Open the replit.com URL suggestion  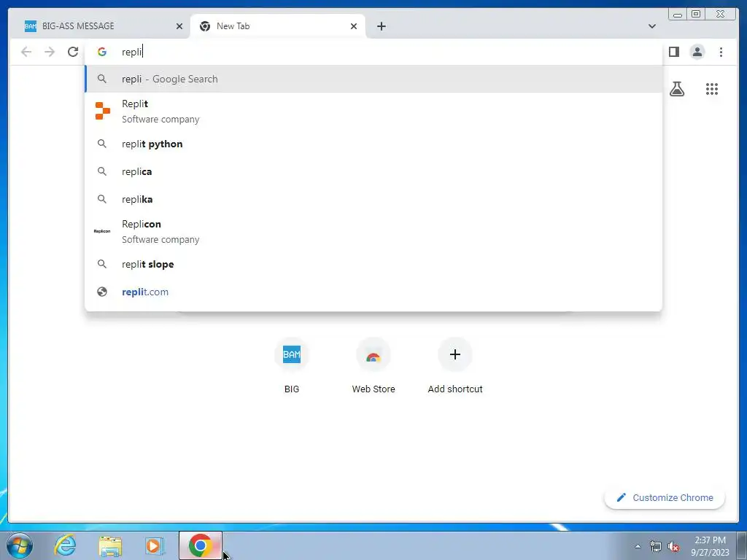373,292
